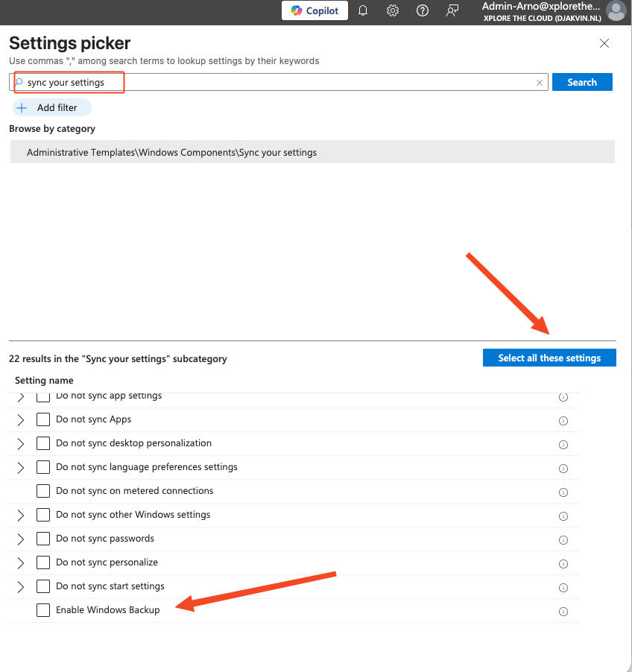The width and height of the screenshot is (632, 672).
Task: Open the notifications bell
Action: [363, 10]
